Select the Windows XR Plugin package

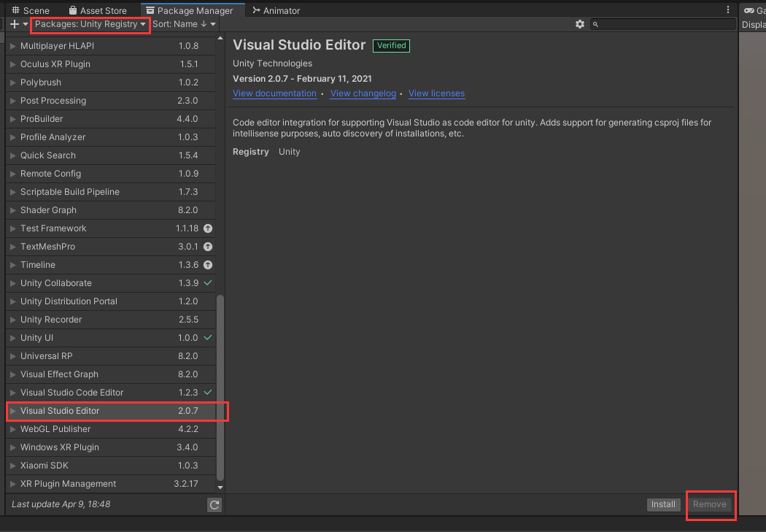click(110, 447)
